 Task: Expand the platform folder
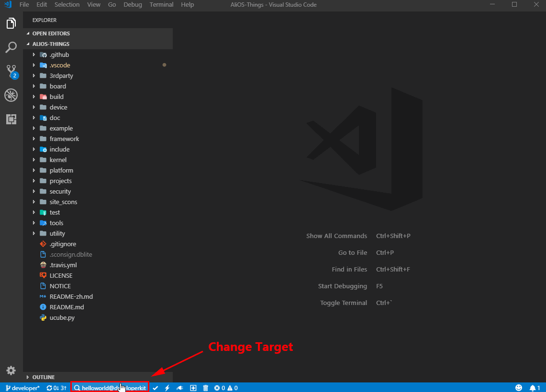click(x=98, y=171)
